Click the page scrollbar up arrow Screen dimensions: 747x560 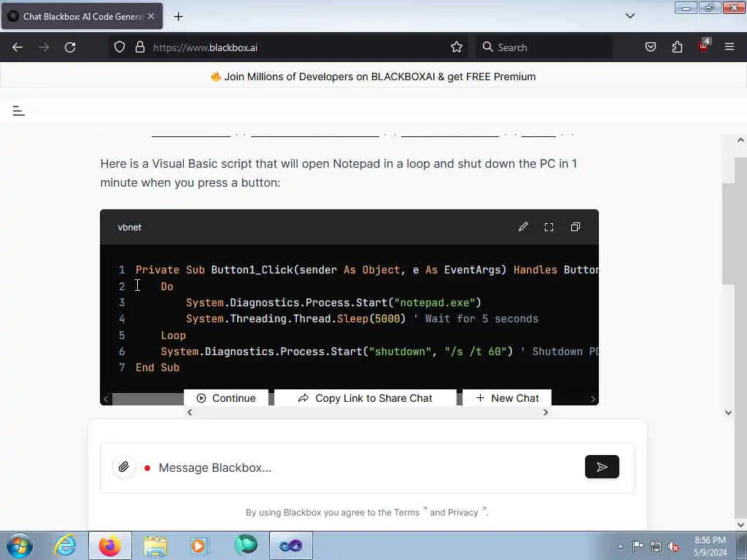(x=740, y=140)
